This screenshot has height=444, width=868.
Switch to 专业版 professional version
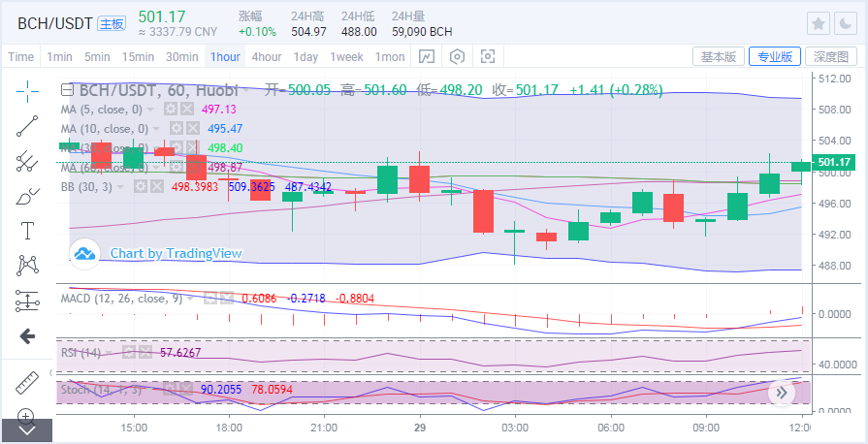coord(775,56)
